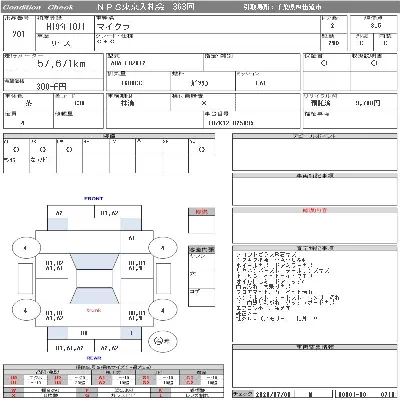Image resolution: width=400 pixels, height=400 pixels.
Task: Click lot number 201 cell
Action: pyautogui.click(x=19, y=34)
